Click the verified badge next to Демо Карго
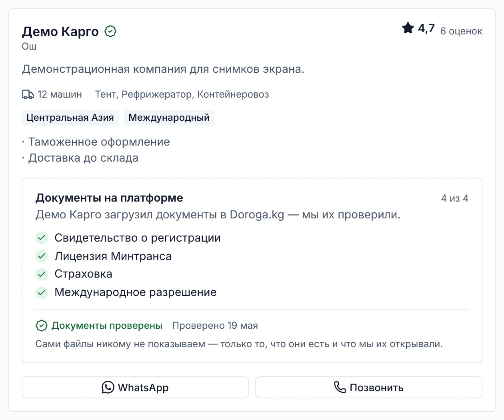Screen dimensions: 504x420 pyautogui.click(x=110, y=31)
